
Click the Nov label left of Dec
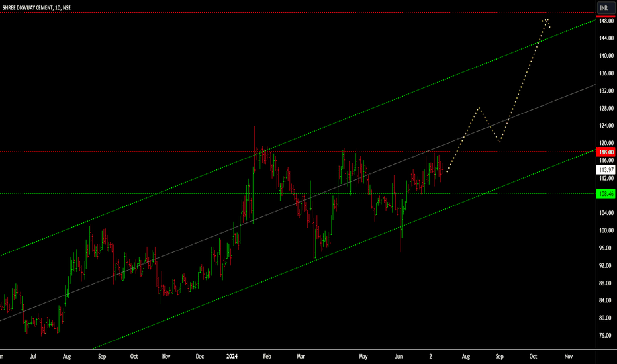(x=166, y=357)
